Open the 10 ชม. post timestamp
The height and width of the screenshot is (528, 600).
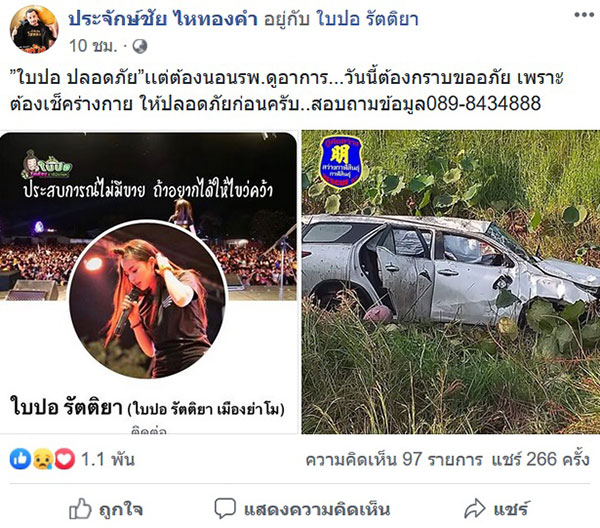(93, 46)
